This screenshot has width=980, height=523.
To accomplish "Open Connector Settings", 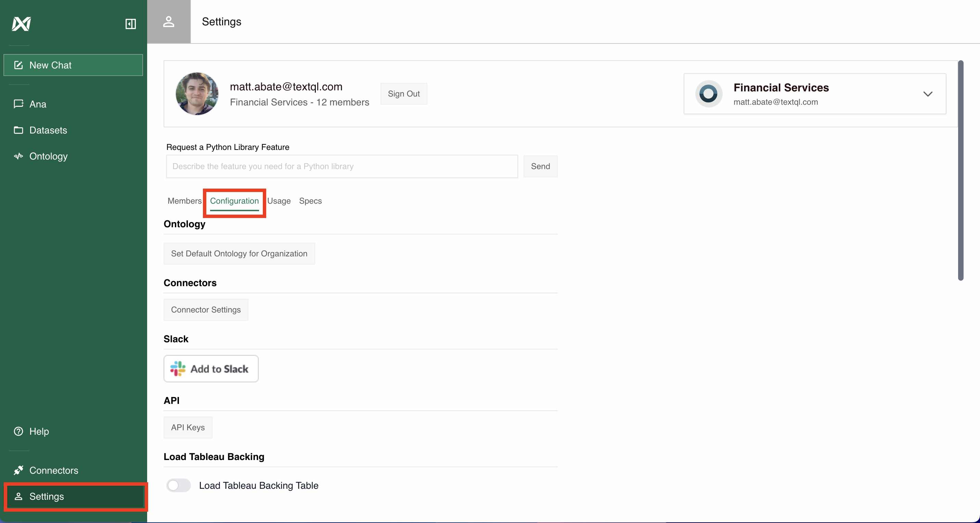I will [x=205, y=309].
